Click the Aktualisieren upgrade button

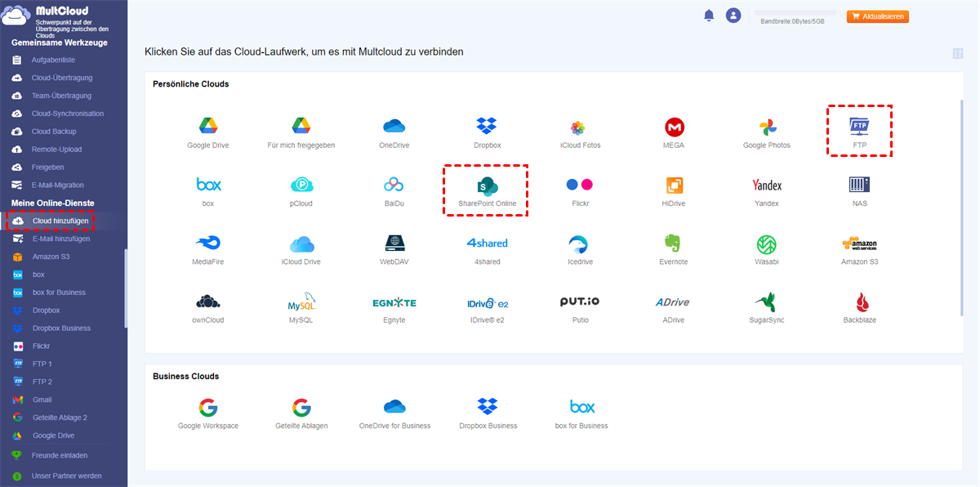[878, 16]
